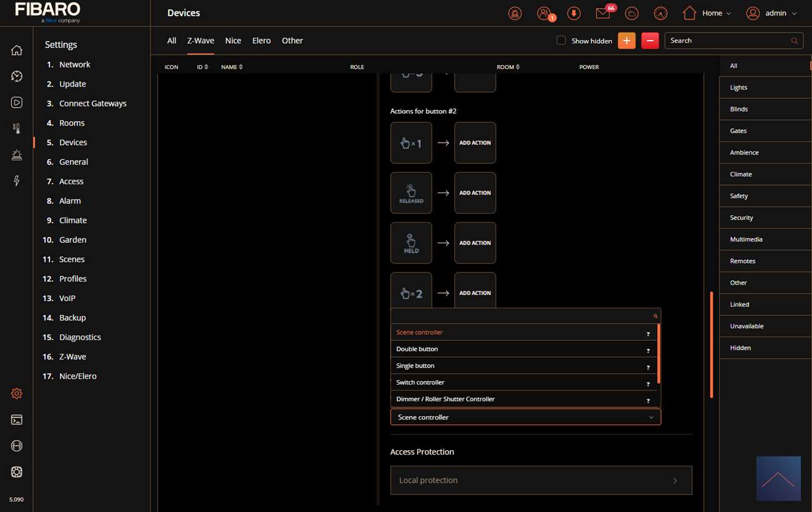Click the device Search input field
This screenshot has height=512, width=812.
pyautogui.click(x=728, y=41)
